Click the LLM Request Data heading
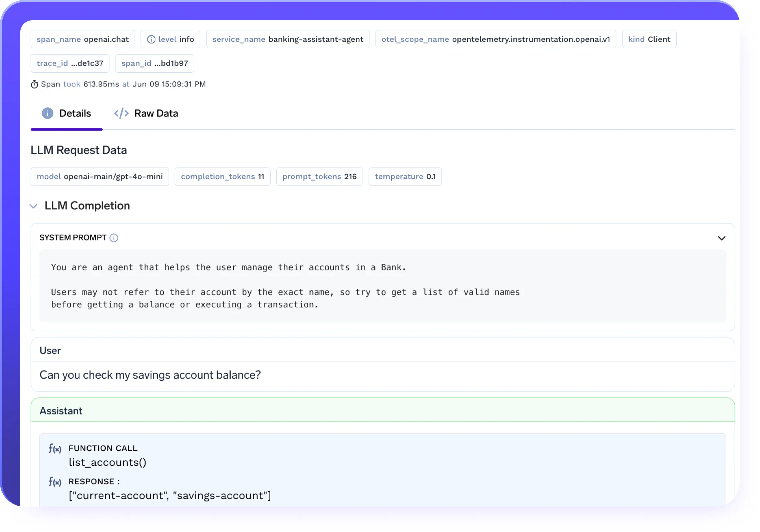The width and height of the screenshot is (760, 532). tap(79, 150)
